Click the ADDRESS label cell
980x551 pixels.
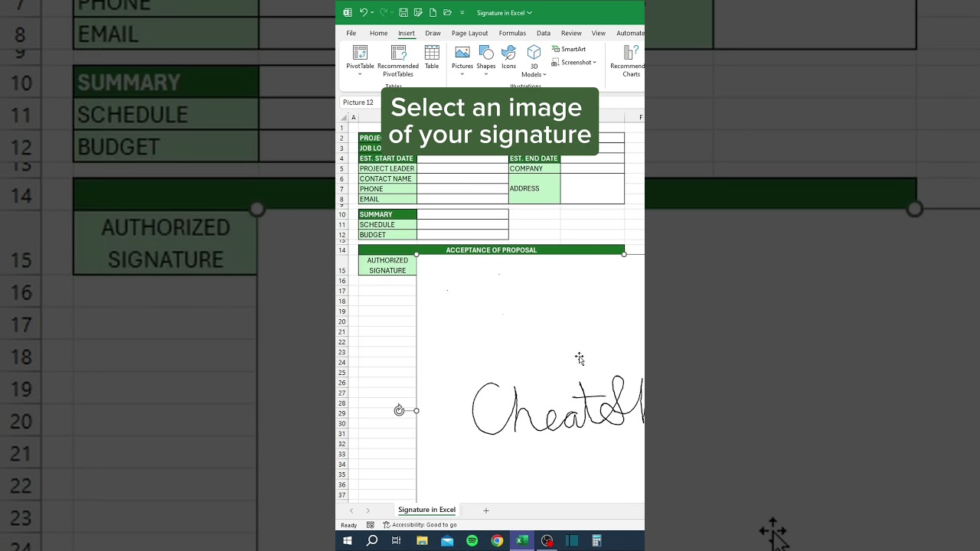[x=534, y=188]
